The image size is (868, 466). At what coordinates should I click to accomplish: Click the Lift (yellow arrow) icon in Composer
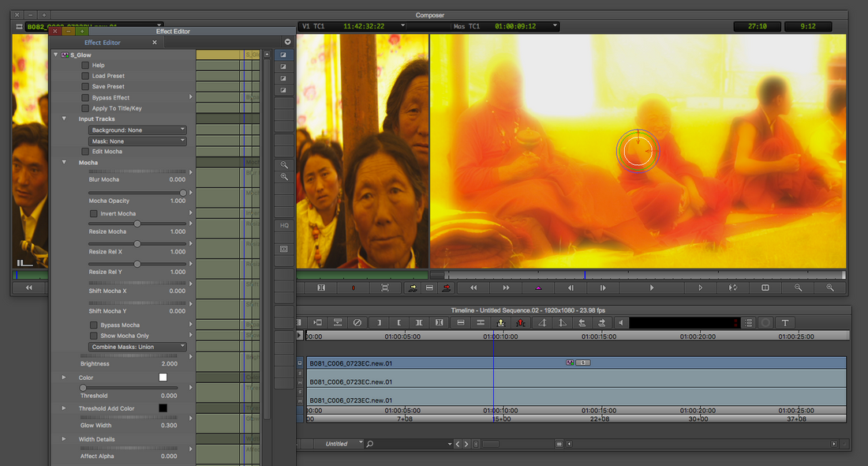[x=413, y=288]
